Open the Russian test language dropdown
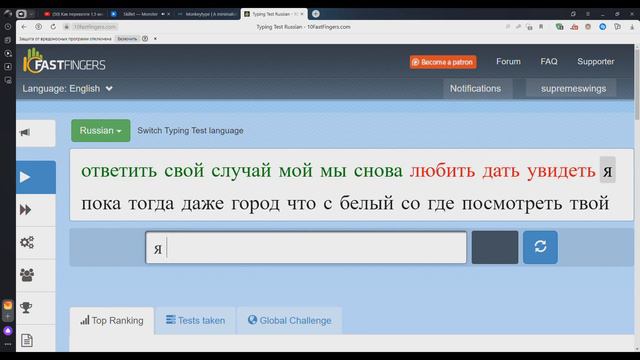Screen dimensions: 640x360 click(x=101, y=131)
